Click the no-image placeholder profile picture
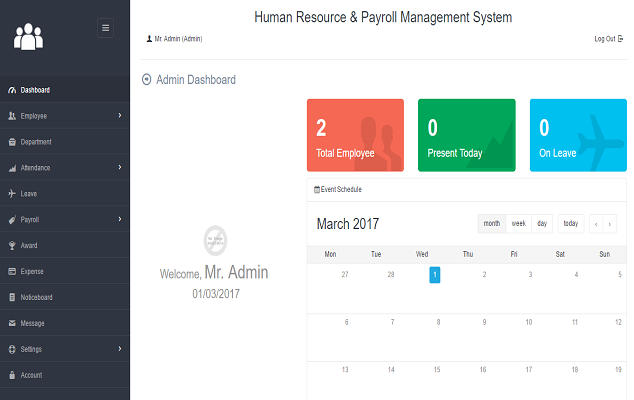Screen dimensions: 634x400 click(215, 241)
